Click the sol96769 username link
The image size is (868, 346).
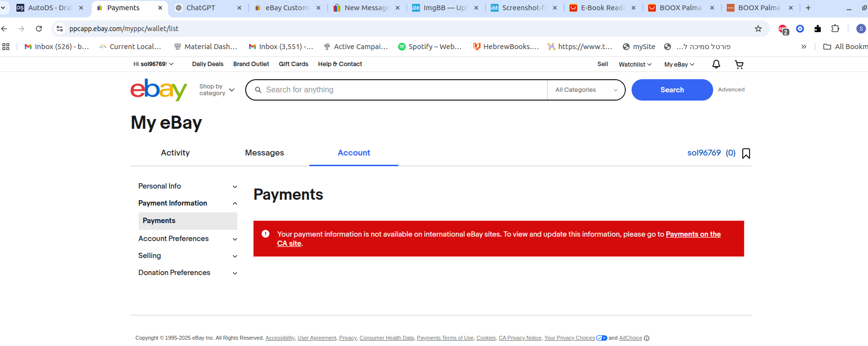coord(704,153)
